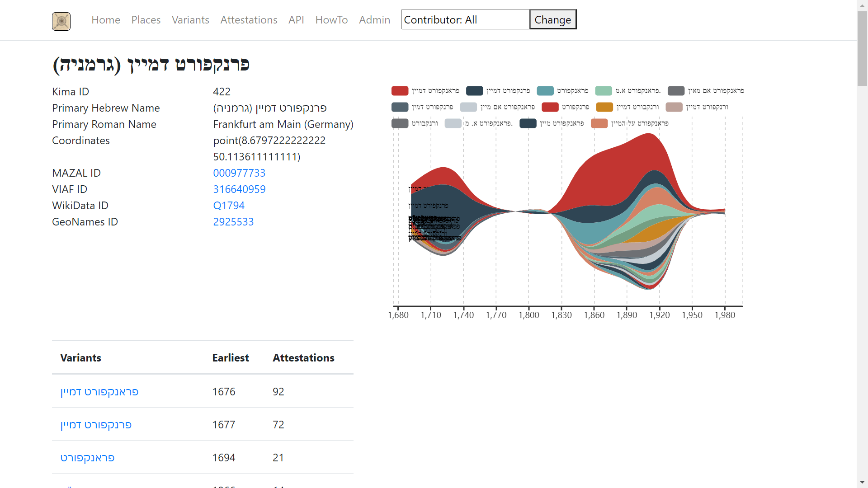Screen dimensions: 868x488
Task: Open the Variants menu item
Action: pyautogui.click(x=190, y=20)
